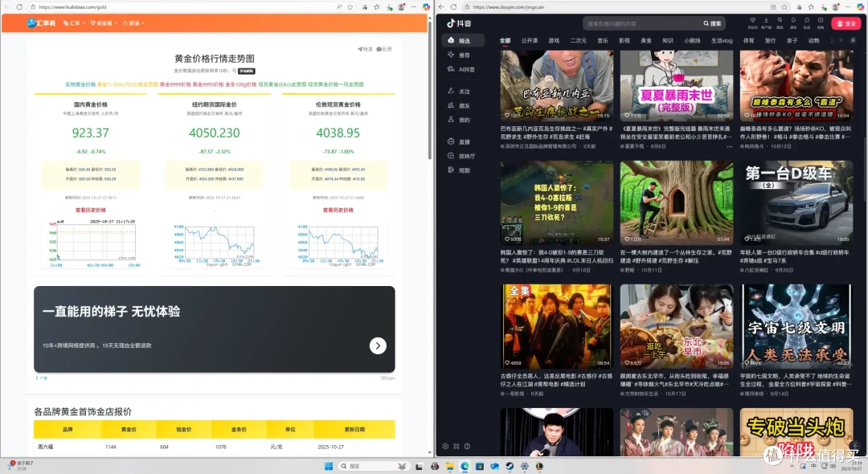This screenshot has height=474, width=868.
Task: Open the huilvbiao browser settings and more menu
Action: pos(414,7)
